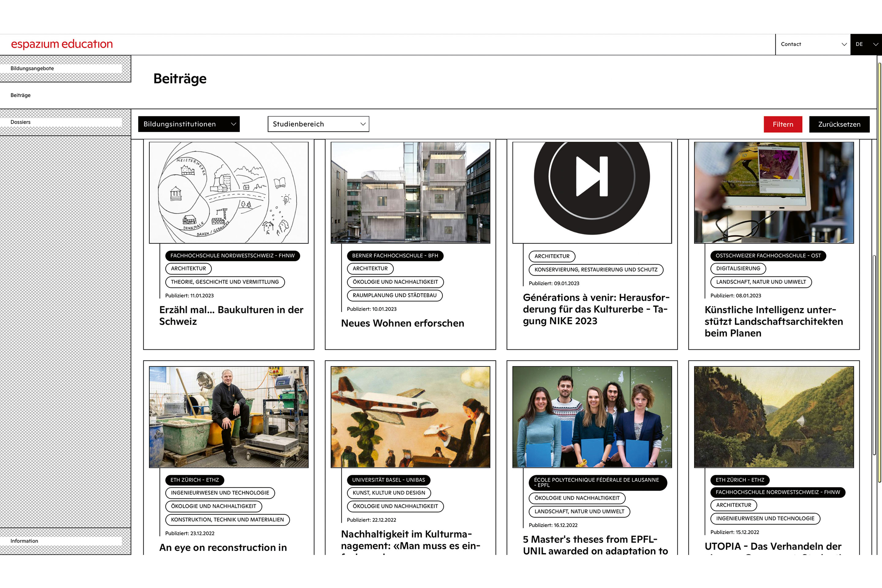Viewport: 882px width, 588px height.
Task: Select the Ostschweizer Fachhochschule - OST tag
Action: coord(768,256)
